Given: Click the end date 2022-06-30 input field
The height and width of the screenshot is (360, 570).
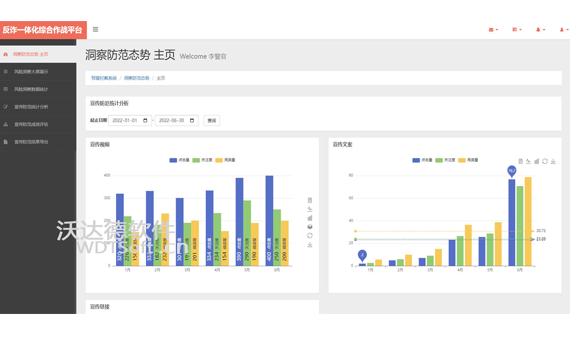Looking at the screenshot, I should (x=177, y=120).
